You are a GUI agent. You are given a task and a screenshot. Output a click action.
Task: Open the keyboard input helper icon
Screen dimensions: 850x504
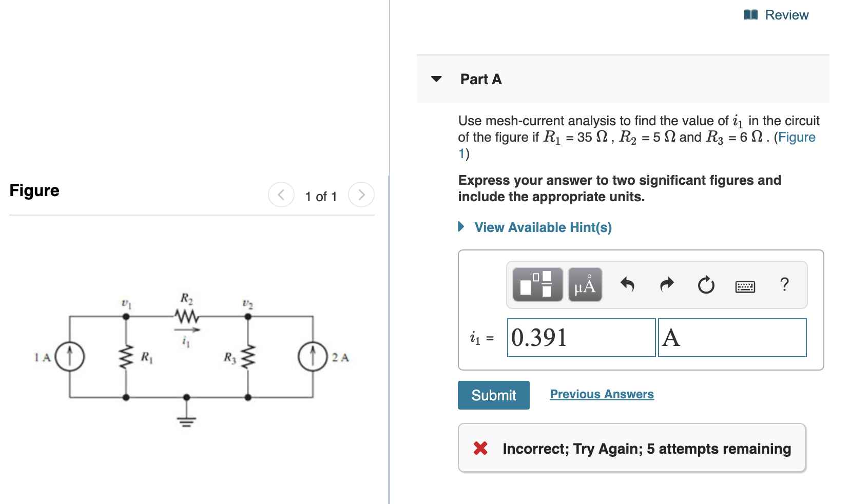[746, 286]
